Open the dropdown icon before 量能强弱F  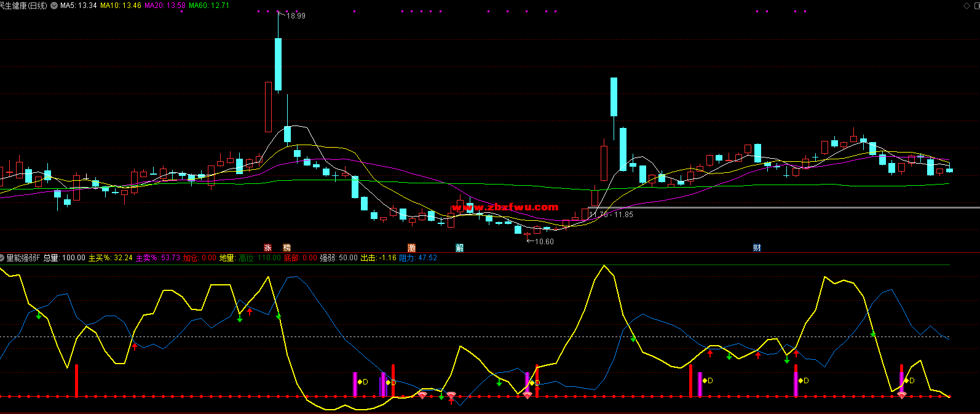2,258
